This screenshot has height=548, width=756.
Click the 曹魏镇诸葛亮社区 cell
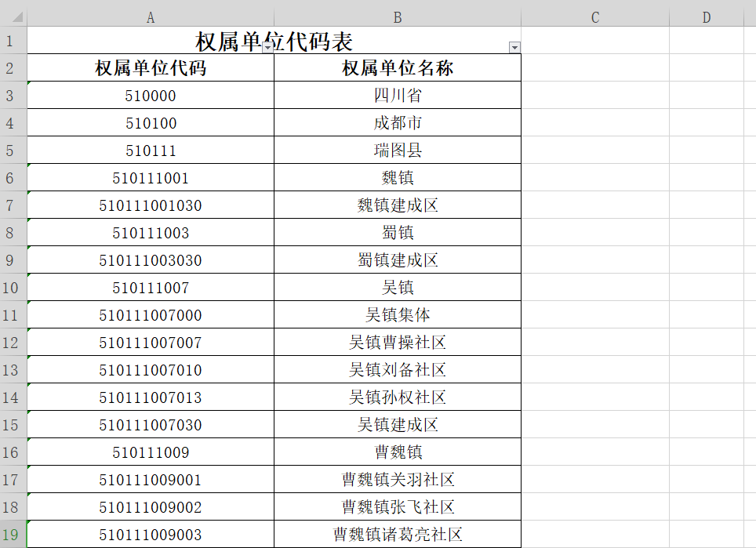pyautogui.click(x=398, y=535)
